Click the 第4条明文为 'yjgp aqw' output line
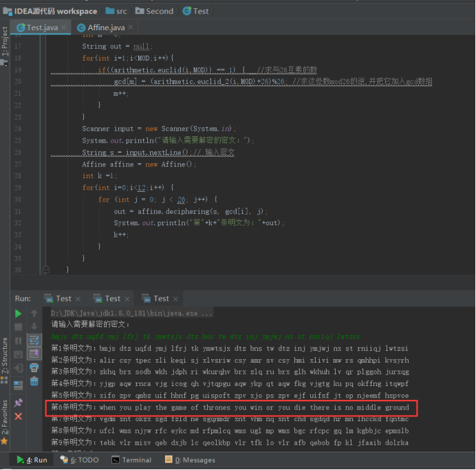This screenshot has height=470, width=476. click(230, 383)
